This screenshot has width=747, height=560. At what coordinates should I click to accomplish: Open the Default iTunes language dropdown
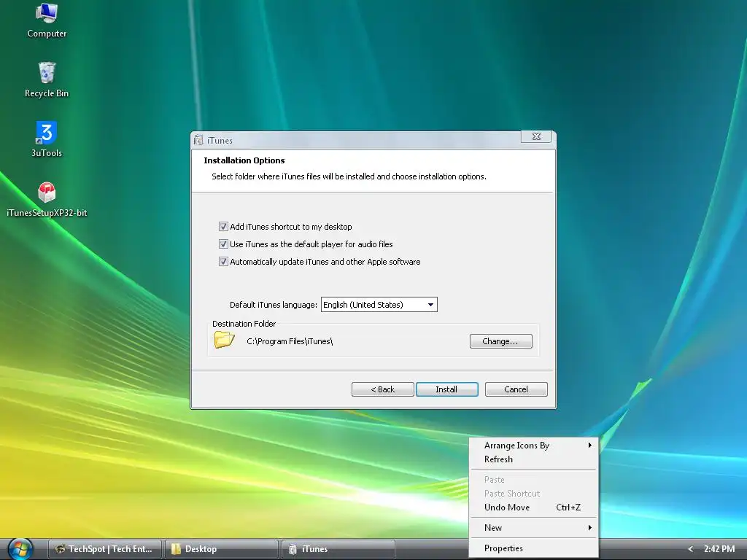click(379, 305)
